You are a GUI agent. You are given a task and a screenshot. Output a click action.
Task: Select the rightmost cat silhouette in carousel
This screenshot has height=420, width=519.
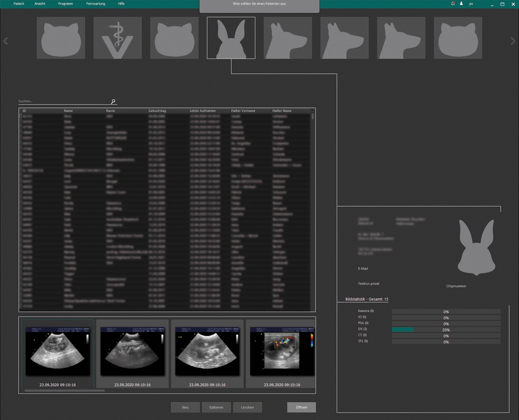coord(458,38)
